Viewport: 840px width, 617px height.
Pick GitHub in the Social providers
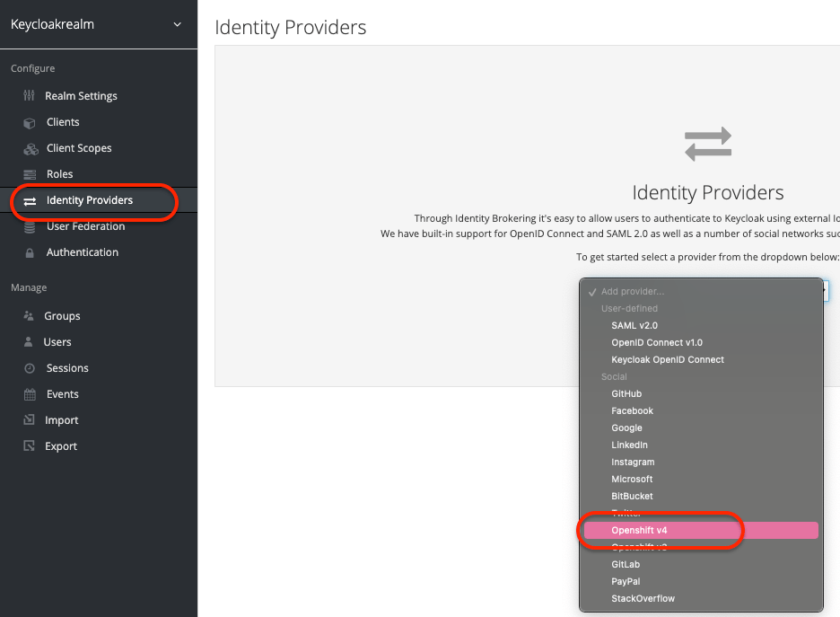[x=626, y=394]
